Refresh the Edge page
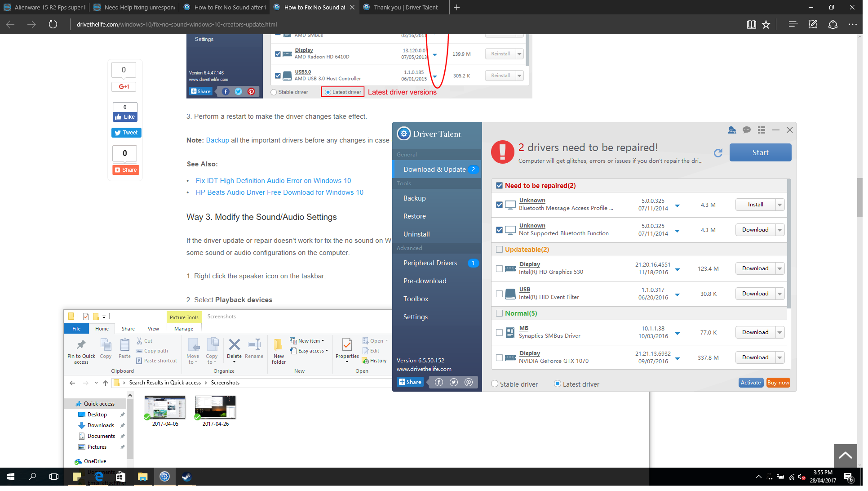This screenshot has height=491, width=868. point(53,25)
